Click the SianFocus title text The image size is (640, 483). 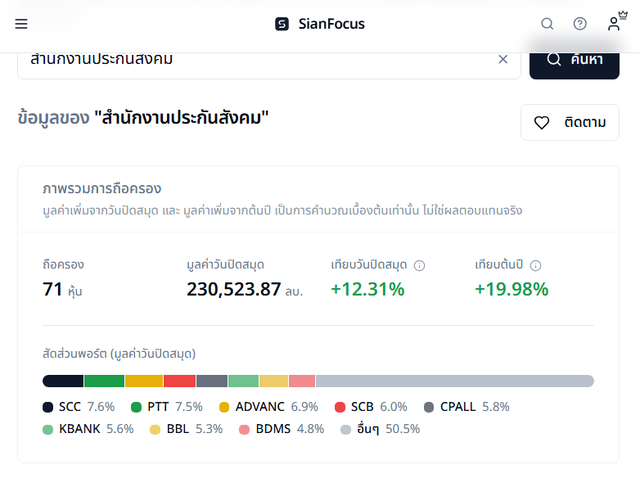[x=331, y=24]
